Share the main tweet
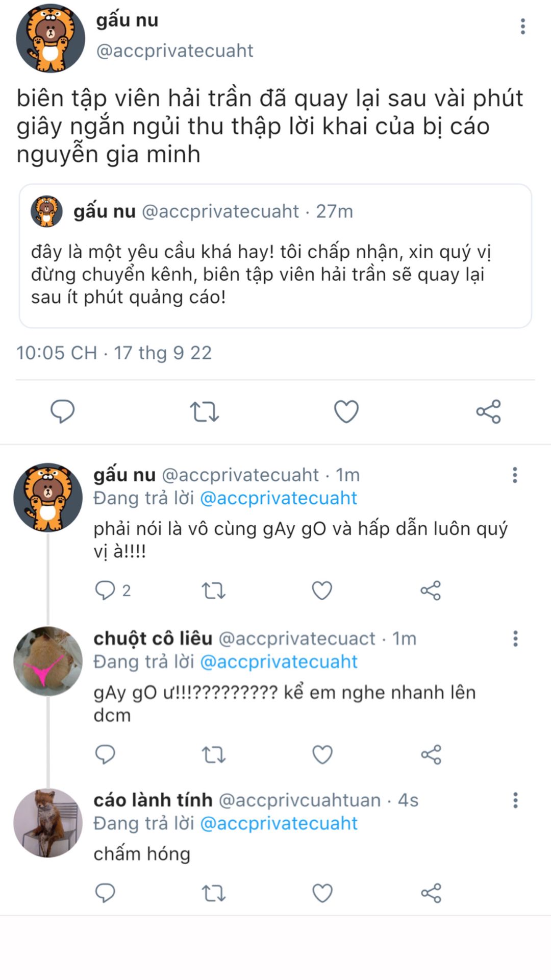 pyautogui.click(x=488, y=411)
